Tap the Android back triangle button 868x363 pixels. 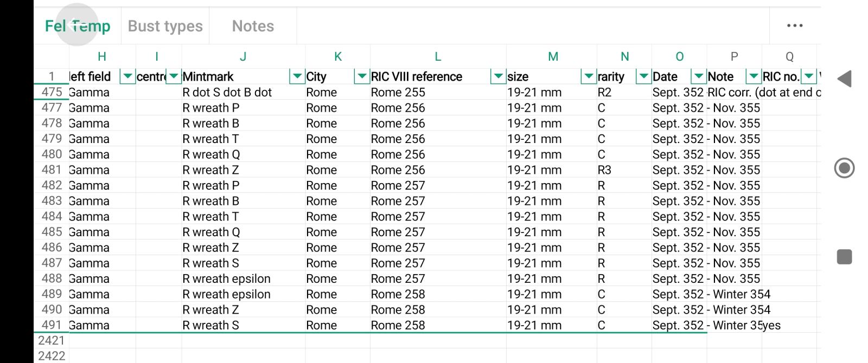click(844, 79)
